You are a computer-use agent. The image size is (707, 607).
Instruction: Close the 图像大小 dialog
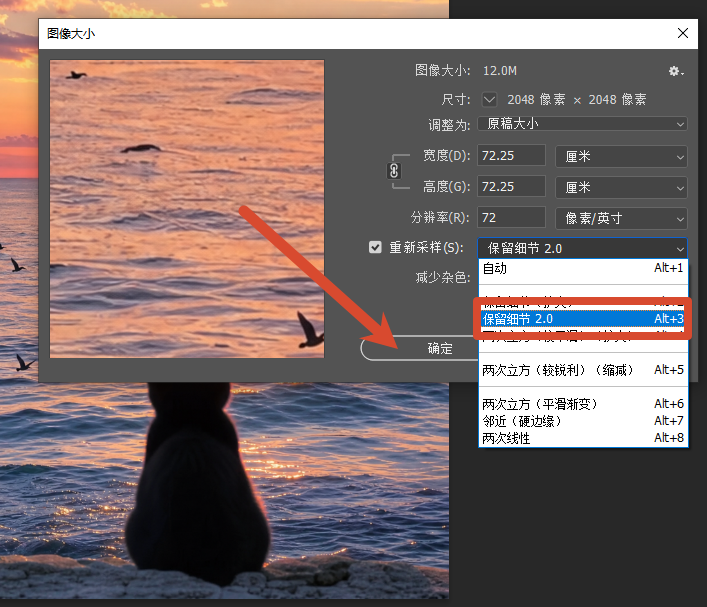point(683,33)
